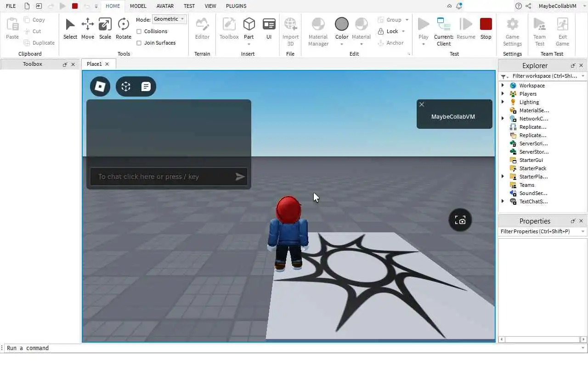Open the Play mode dropdown arrow
The height and width of the screenshot is (368, 588).
pyautogui.click(x=423, y=44)
